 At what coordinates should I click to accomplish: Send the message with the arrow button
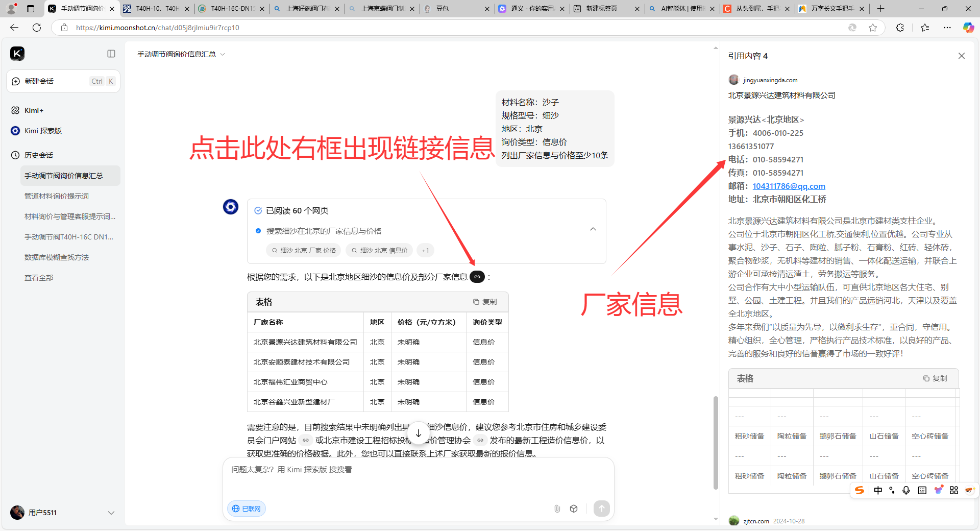click(602, 509)
